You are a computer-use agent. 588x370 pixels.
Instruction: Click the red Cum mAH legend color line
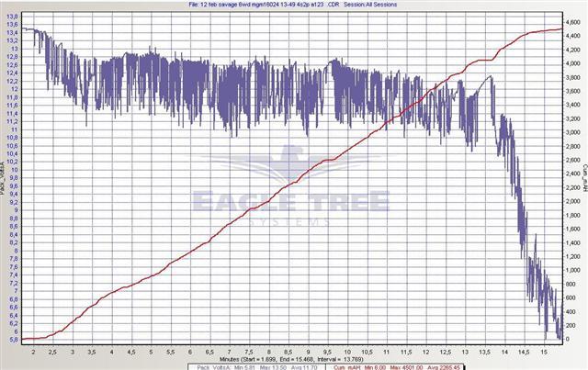coord(405,365)
